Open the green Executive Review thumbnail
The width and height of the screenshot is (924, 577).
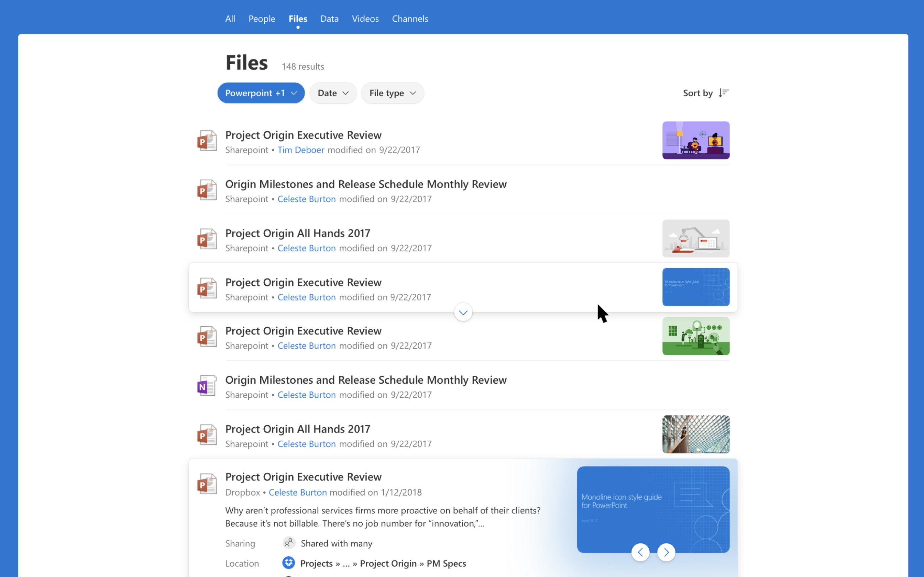(x=696, y=336)
